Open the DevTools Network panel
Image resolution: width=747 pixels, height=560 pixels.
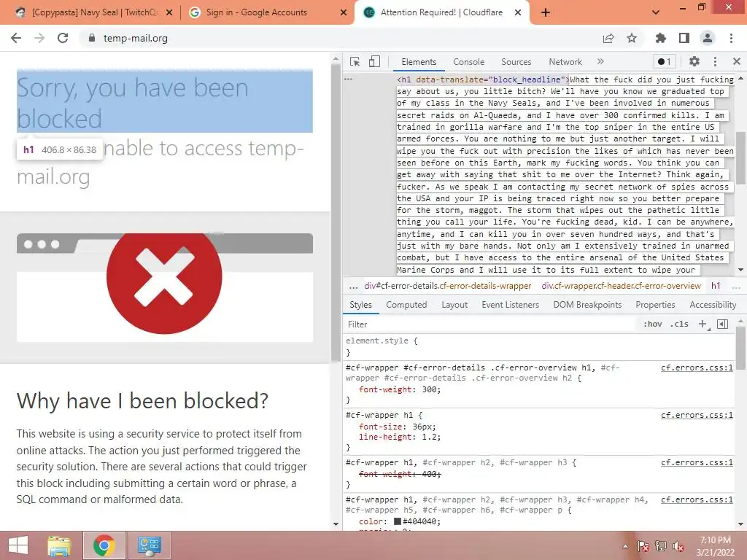565,62
